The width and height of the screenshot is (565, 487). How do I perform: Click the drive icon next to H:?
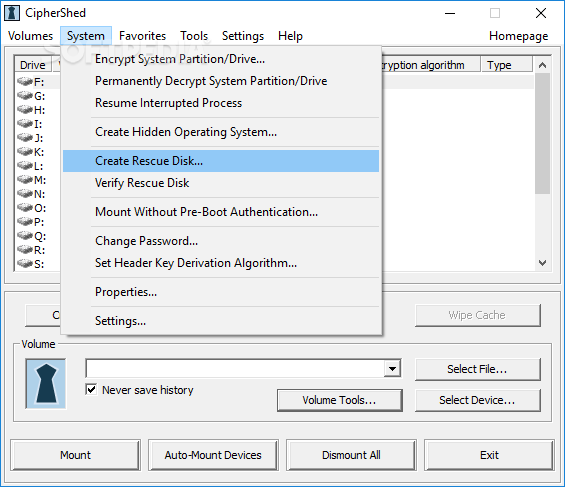pyautogui.click(x=25, y=110)
